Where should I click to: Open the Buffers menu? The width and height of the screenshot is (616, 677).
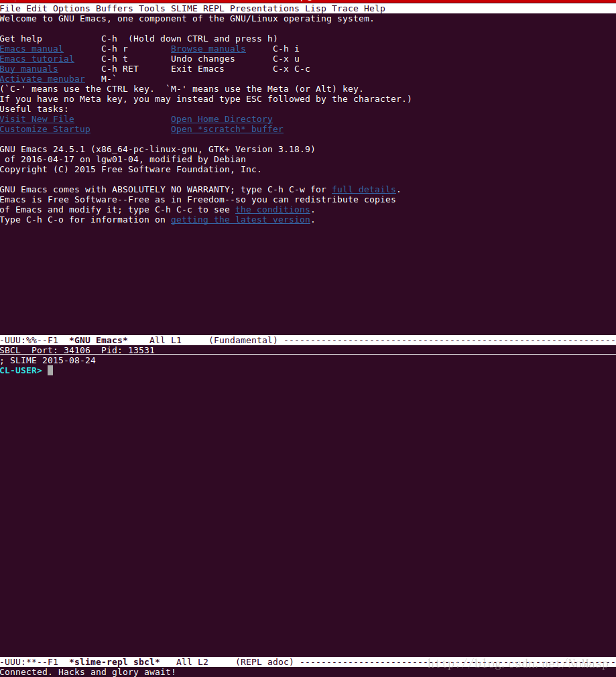(115, 9)
